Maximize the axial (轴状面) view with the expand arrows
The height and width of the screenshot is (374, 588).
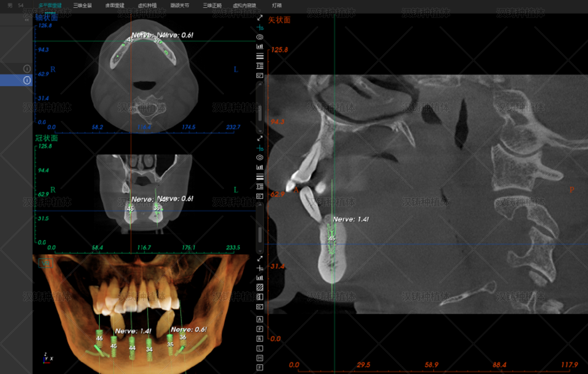click(x=259, y=17)
